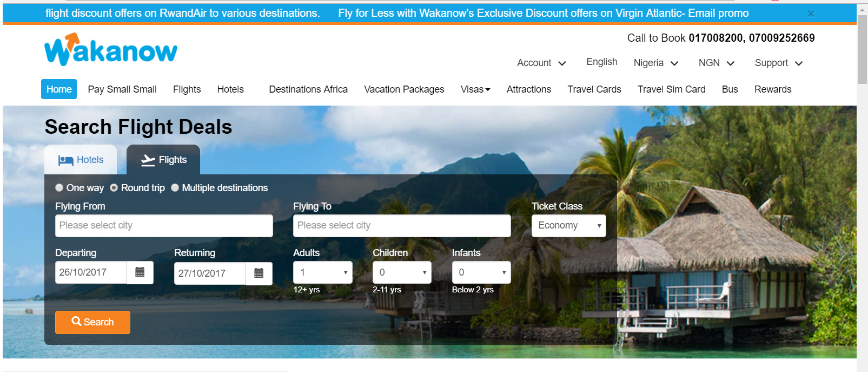
Task: Click the Flying From city field
Action: (164, 226)
